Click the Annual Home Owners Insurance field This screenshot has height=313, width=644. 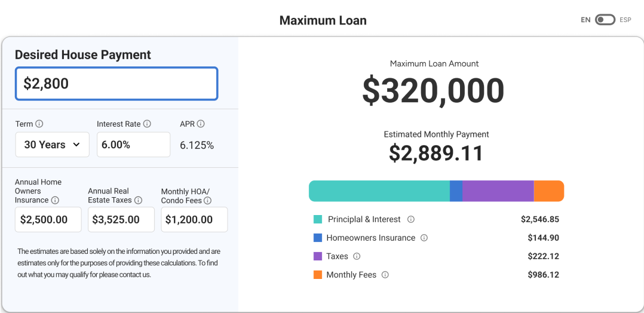pyautogui.click(x=48, y=219)
